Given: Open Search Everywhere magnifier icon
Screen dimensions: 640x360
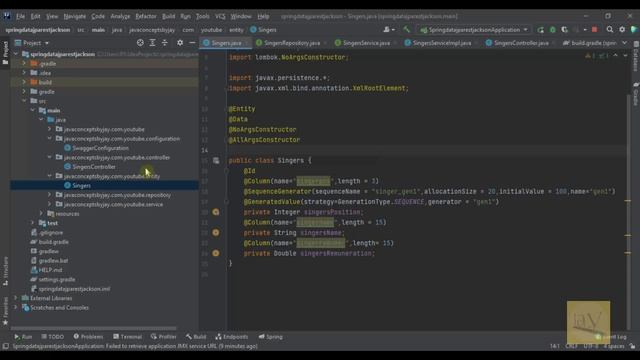Looking at the screenshot, I should [x=609, y=29].
